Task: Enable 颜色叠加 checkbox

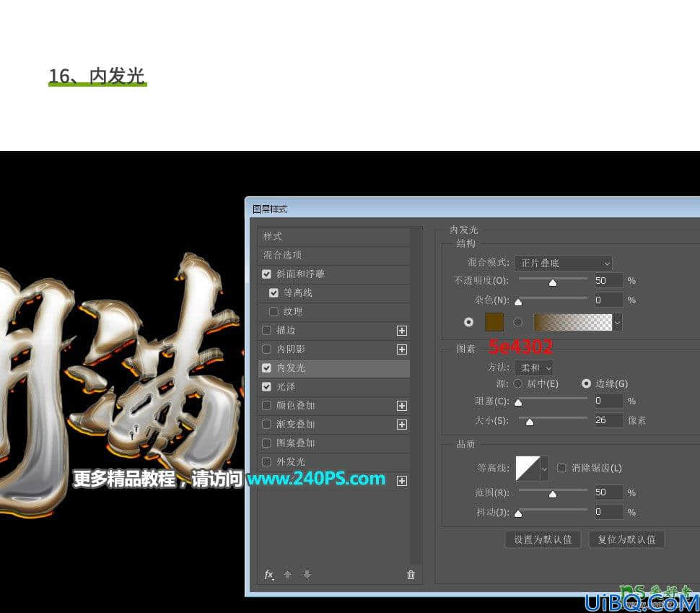Action: [x=266, y=405]
